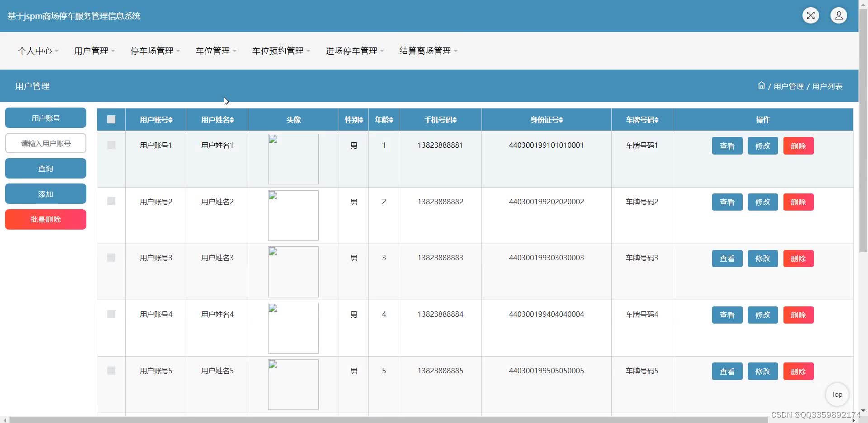
Task: Click 修改 for 用户账号3
Action: click(763, 258)
